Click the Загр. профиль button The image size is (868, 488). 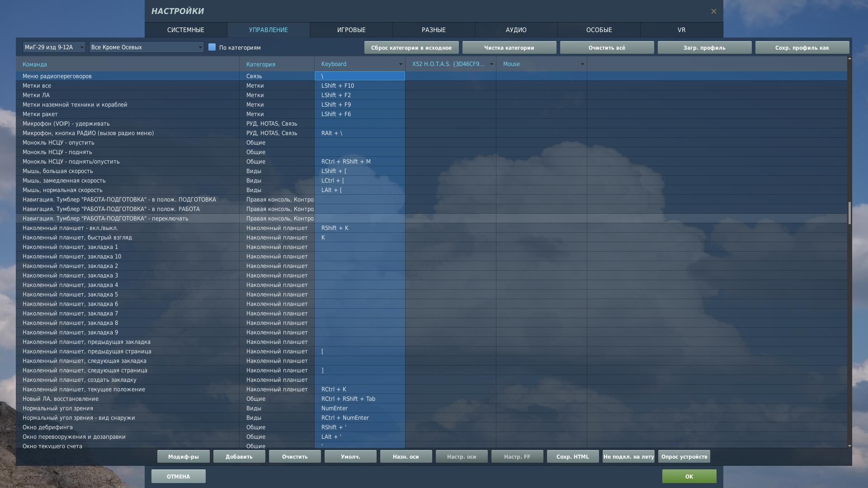pyautogui.click(x=704, y=47)
